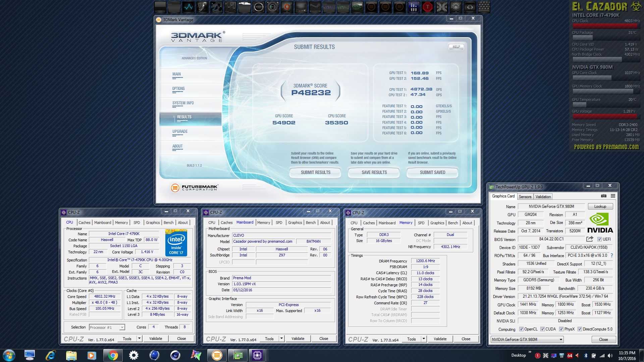Open the Origin orange-logo icon in the top dock
The height and width of the screenshot is (362, 644).
point(287,7)
